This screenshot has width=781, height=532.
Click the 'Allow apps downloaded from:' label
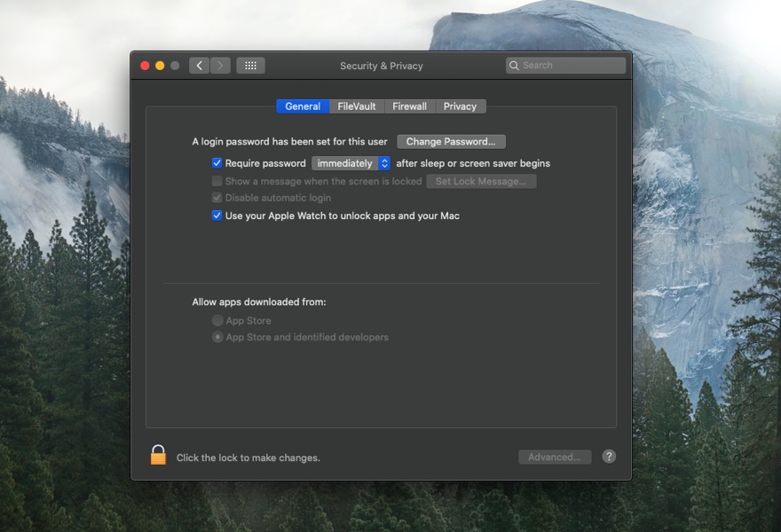(x=259, y=302)
